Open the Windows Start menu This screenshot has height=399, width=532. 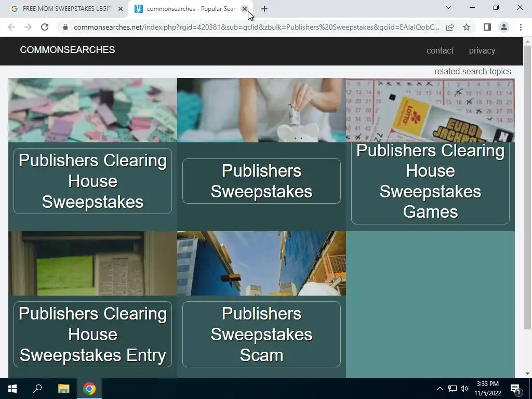[x=12, y=389]
